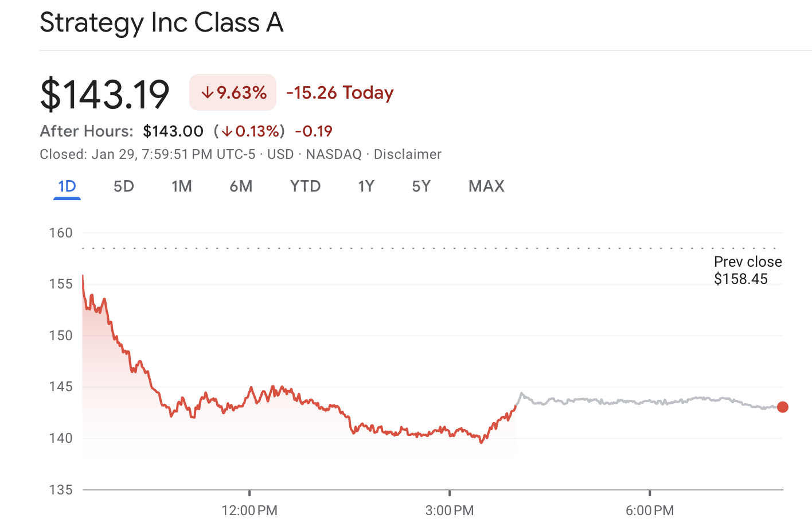View YTD performance
The image size is (812, 526).
[x=304, y=186]
